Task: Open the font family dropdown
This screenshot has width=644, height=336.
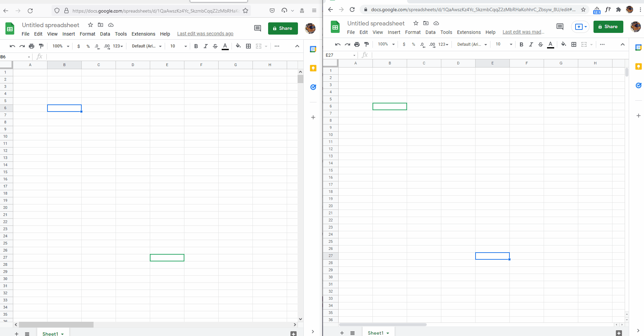Action: 146,46
